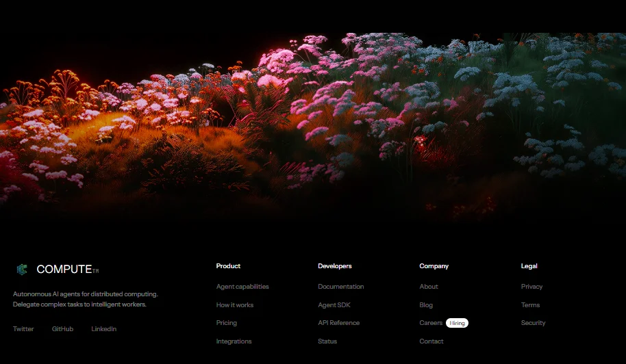Open the Careers link

pos(431,323)
